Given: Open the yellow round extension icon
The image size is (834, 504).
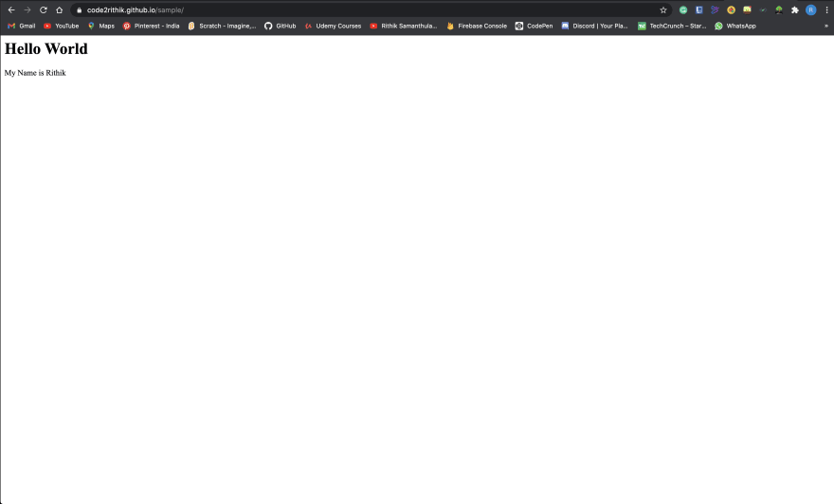Looking at the screenshot, I should tap(732, 10).
